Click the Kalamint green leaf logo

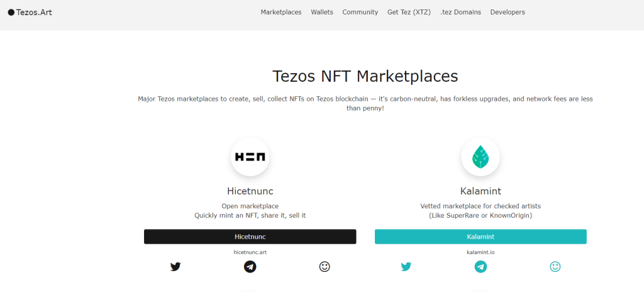(x=480, y=157)
